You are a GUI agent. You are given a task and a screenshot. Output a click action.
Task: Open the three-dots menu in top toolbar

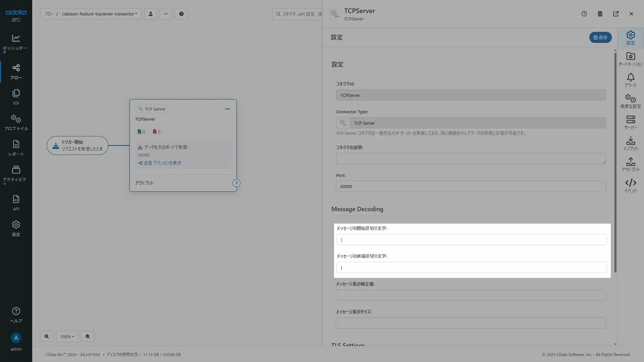coord(166,14)
